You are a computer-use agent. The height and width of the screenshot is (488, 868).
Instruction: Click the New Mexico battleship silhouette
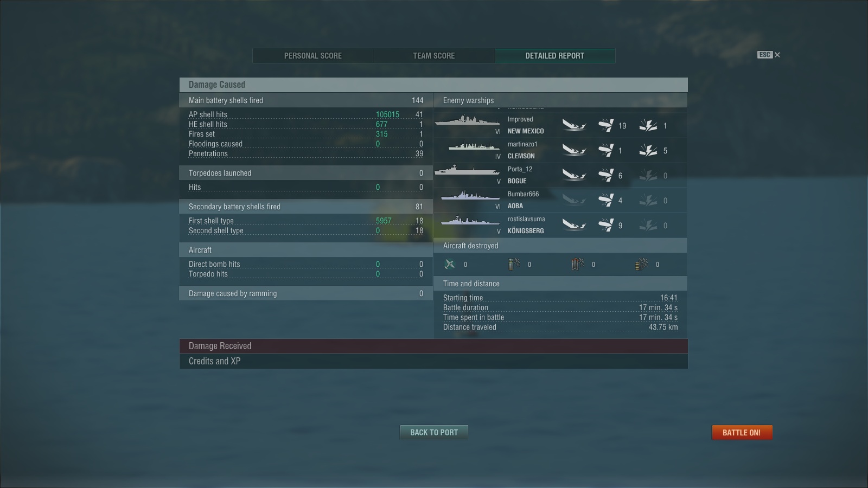coord(467,120)
